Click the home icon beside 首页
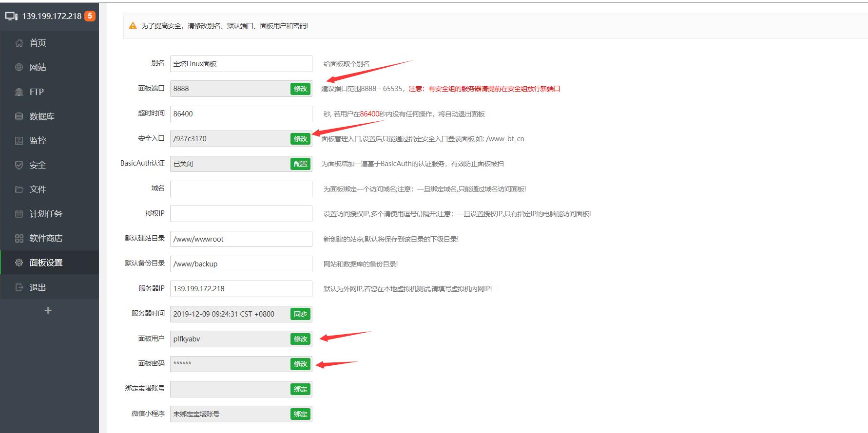868x433 pixels. [x=19, y=43]
